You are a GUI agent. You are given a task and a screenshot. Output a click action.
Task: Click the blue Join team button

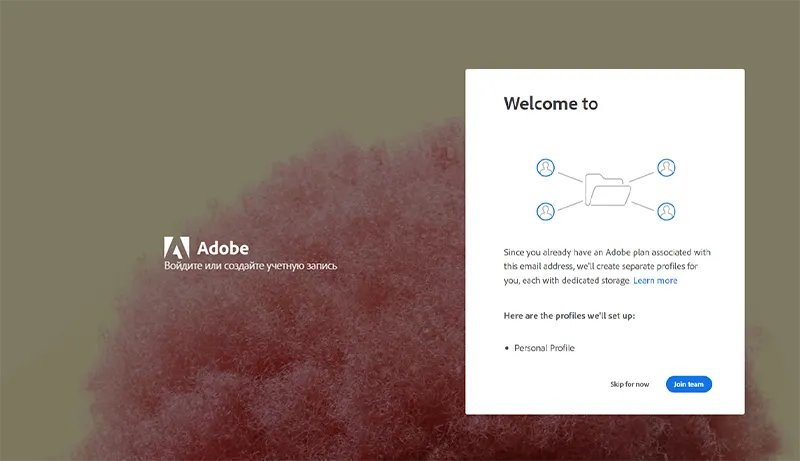coord(688,384)
